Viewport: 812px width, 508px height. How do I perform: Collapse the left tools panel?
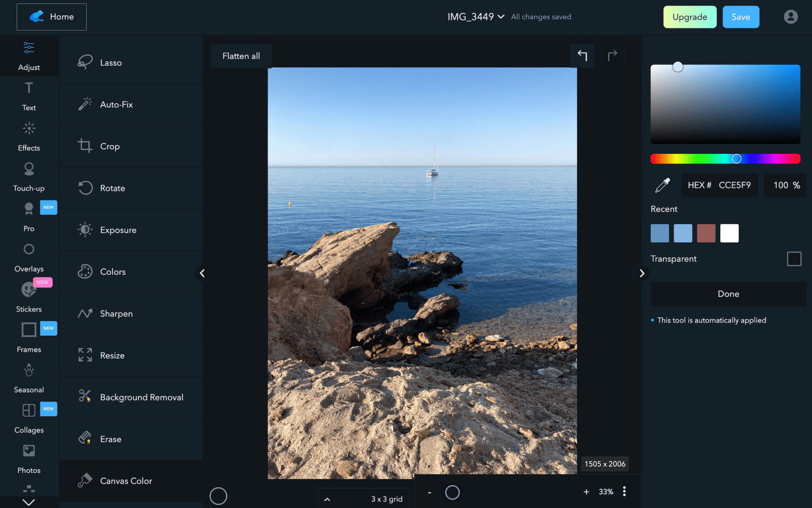pyautogui.click(x=202, y=273)
